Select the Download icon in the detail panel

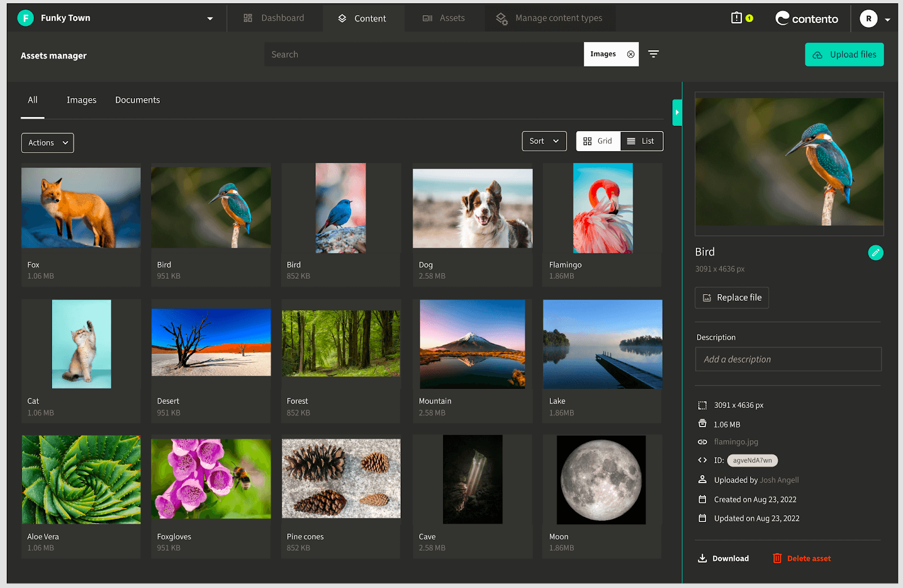tap(702, 558)
